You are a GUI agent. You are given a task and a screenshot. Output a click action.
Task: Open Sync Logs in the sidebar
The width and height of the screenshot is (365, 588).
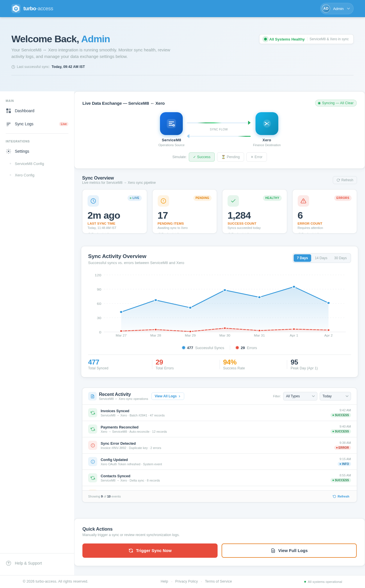37,124
